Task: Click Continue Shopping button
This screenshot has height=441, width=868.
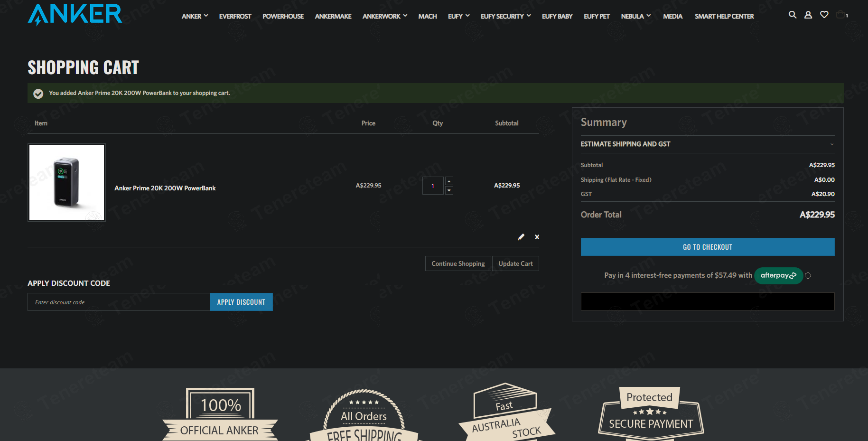Action: tap(458, 263)
